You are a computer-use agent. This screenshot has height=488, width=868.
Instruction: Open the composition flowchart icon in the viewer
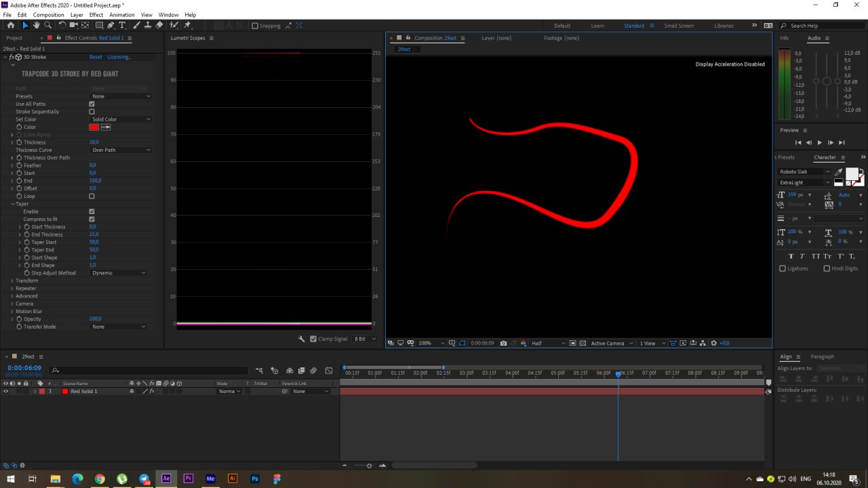pyautogui.click(x=703, y=343)
